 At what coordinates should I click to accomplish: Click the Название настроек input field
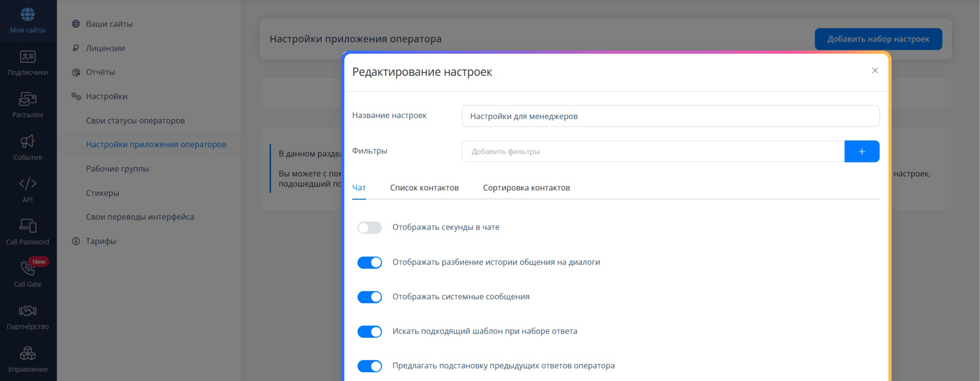click(670, 116)
